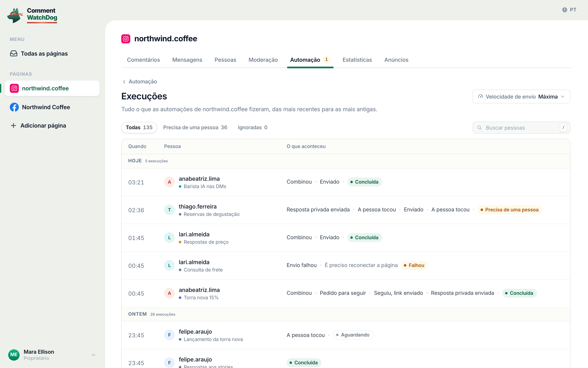Screen dimensions: 588x368
Task: Click the inbox icon beside Todas as páginas
Action: [14, 54]
